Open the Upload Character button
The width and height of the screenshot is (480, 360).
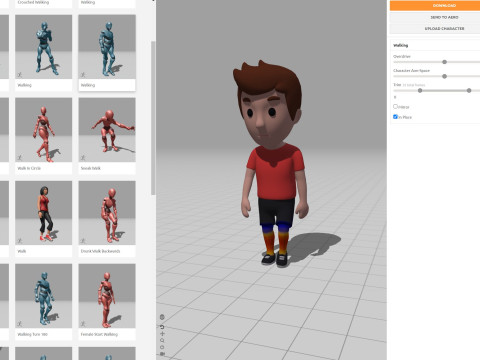pyautogui.click(x=435, y=29)
